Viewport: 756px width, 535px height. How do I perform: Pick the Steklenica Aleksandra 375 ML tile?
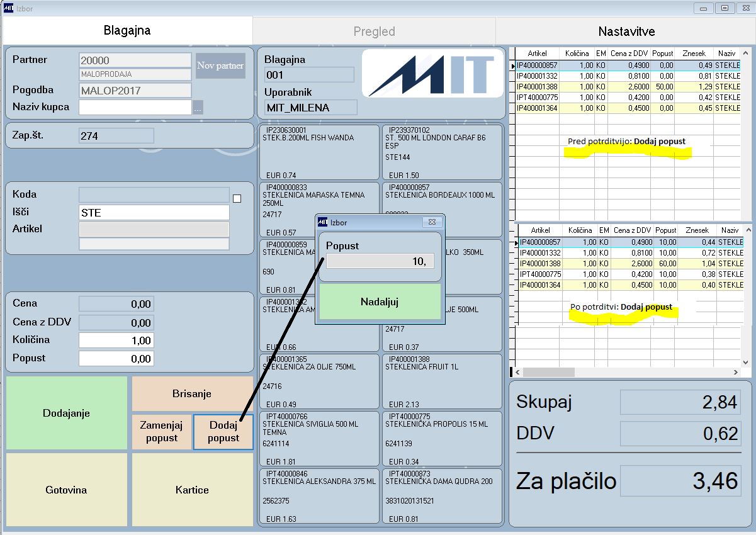click(319, 496)
